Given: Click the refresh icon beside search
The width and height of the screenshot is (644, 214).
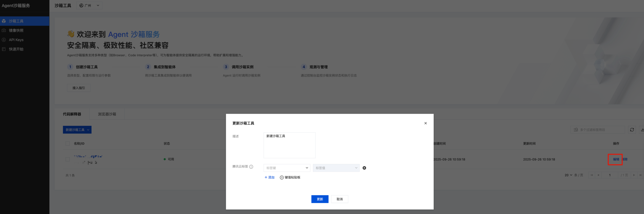Looking at the screenshot, I should [x=632, y=130].
